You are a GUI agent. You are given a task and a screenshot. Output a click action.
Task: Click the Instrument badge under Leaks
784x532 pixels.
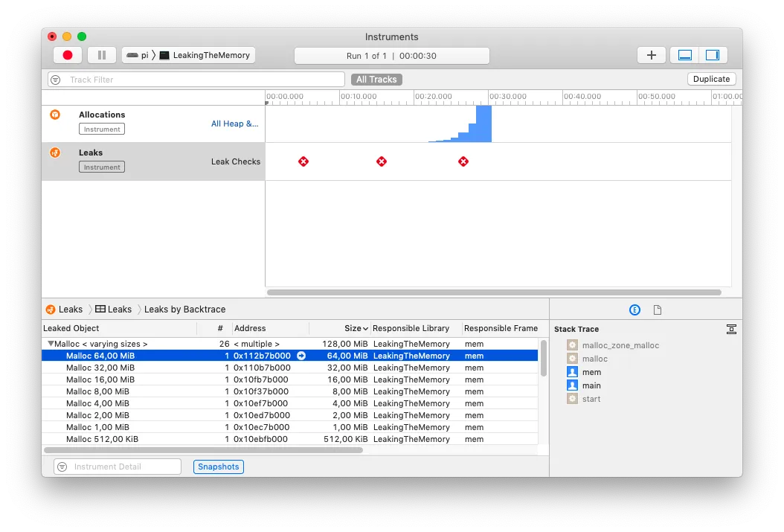point(102,167)
